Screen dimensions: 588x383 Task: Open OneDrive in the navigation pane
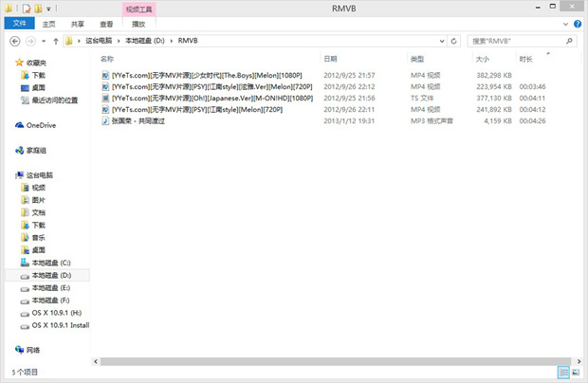41,125
